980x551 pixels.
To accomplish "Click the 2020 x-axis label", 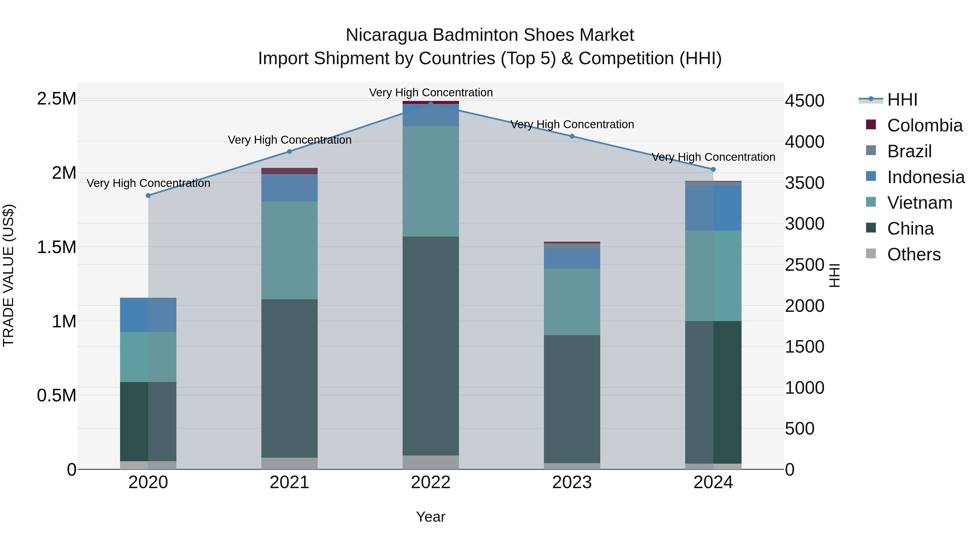I will pos(148,482).
